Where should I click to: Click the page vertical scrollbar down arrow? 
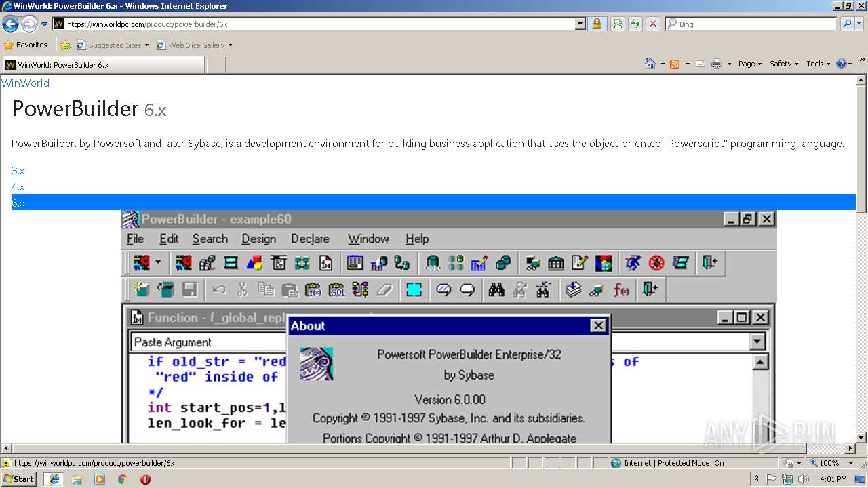[x=862, y=438]
